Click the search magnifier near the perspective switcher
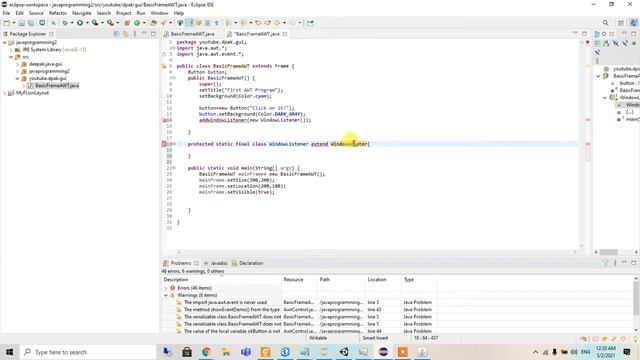 tap(605, 23)
